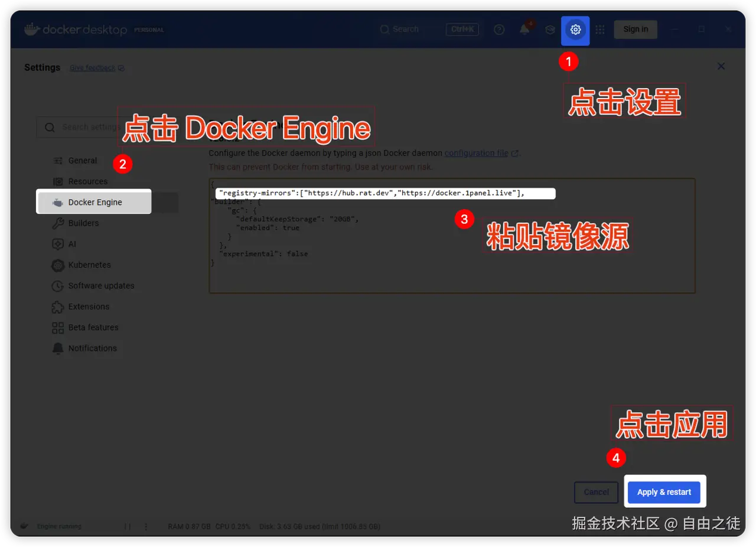The image size is (756, 547).
Task: Click the PERSONAL plan badge
Action: point(149,30)
